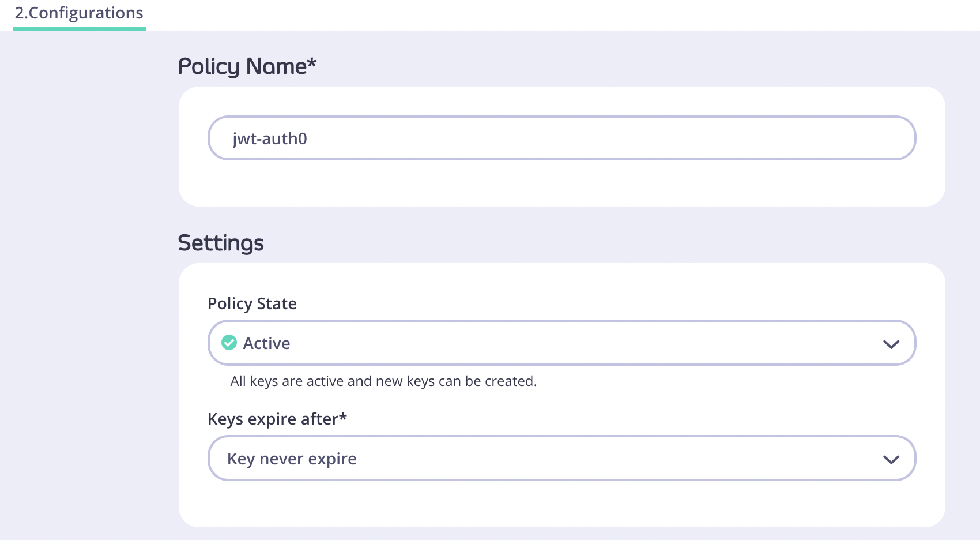Open the Keys expire after dropdown
Screen dimensions: 980x540
(561, 458)
